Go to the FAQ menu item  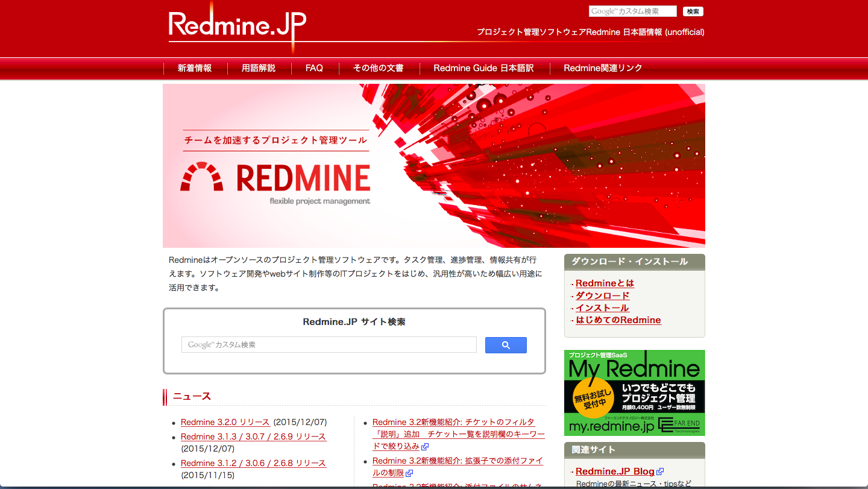(314, 68)
